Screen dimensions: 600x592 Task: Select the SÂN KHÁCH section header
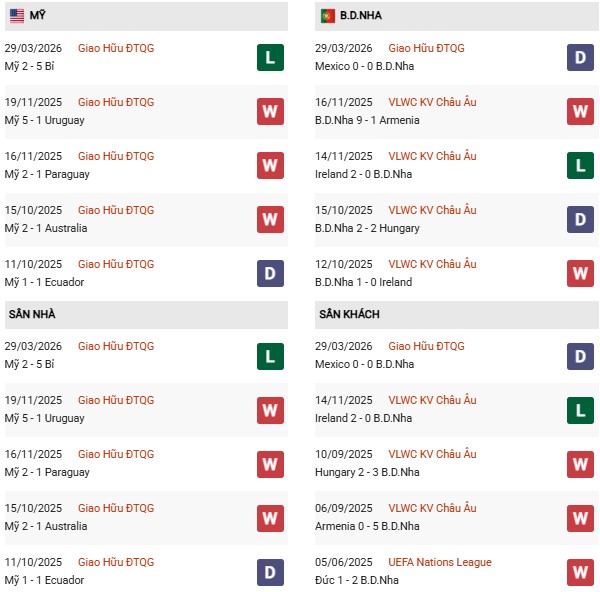(349, 314)
